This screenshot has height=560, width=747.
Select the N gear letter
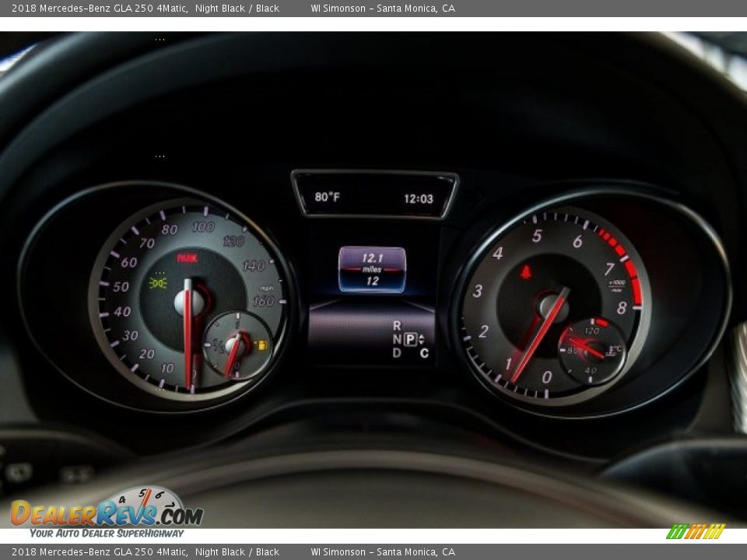(x=397, y=339)
